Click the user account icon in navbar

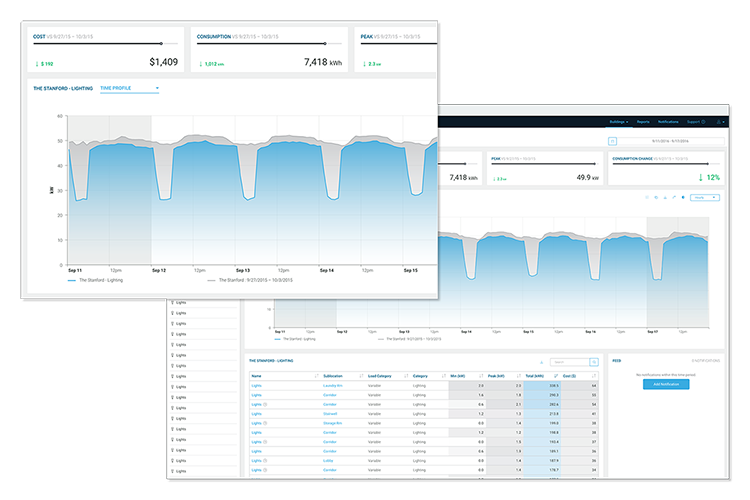tap(718, 121)
